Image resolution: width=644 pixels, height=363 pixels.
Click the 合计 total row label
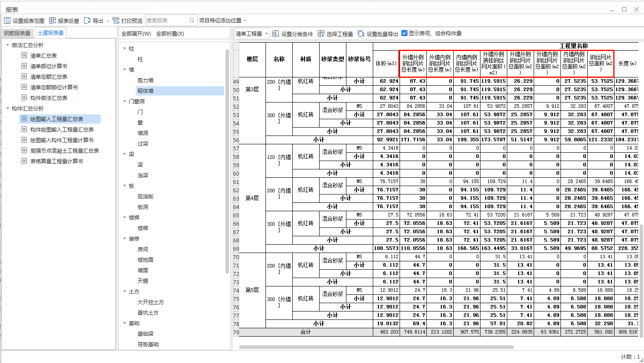point(306,332)
